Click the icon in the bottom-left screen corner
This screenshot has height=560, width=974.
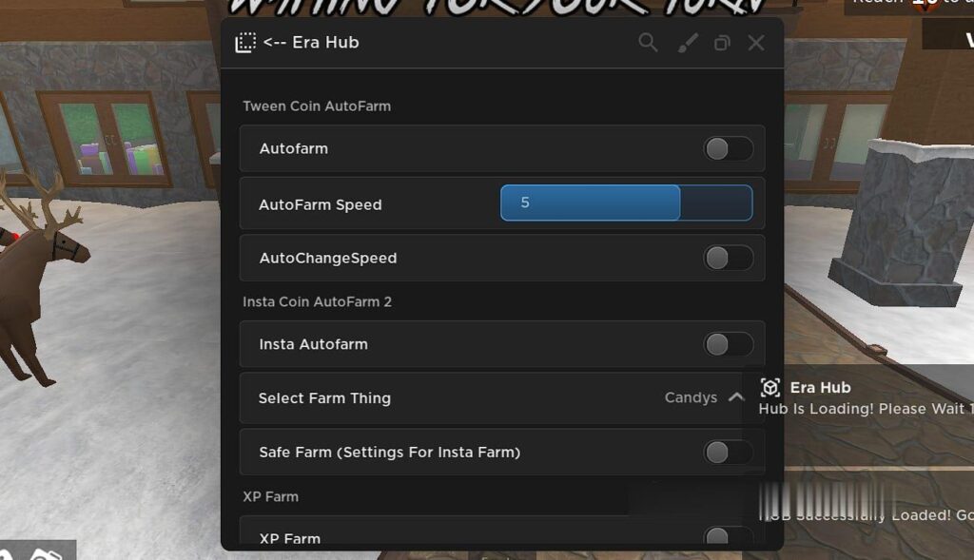36,552
